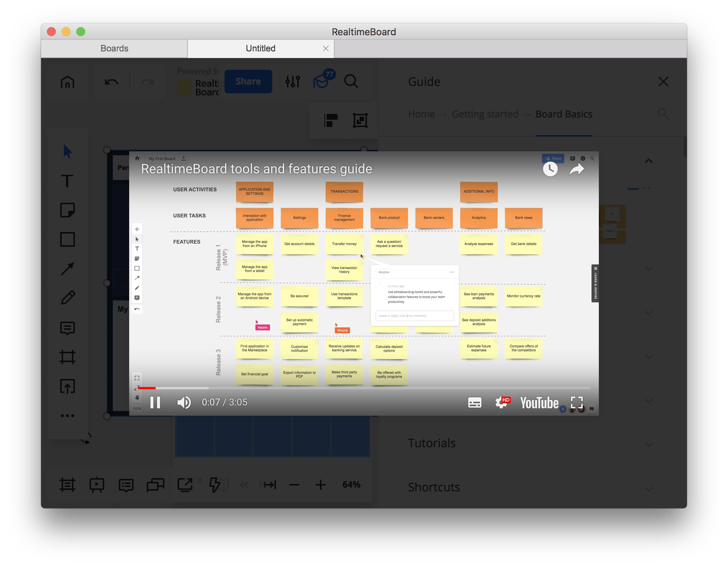Screen dimensions: 728x567
Task: Click the screen sharing export icon
Action: 185,485
